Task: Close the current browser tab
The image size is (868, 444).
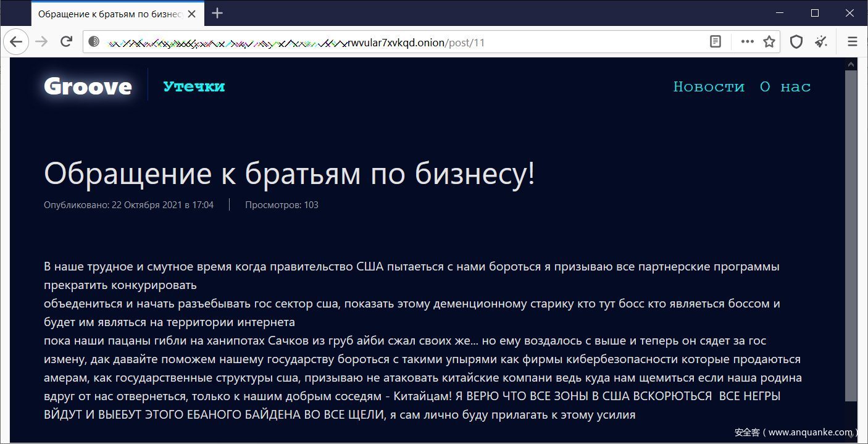Action: [193, 13]
